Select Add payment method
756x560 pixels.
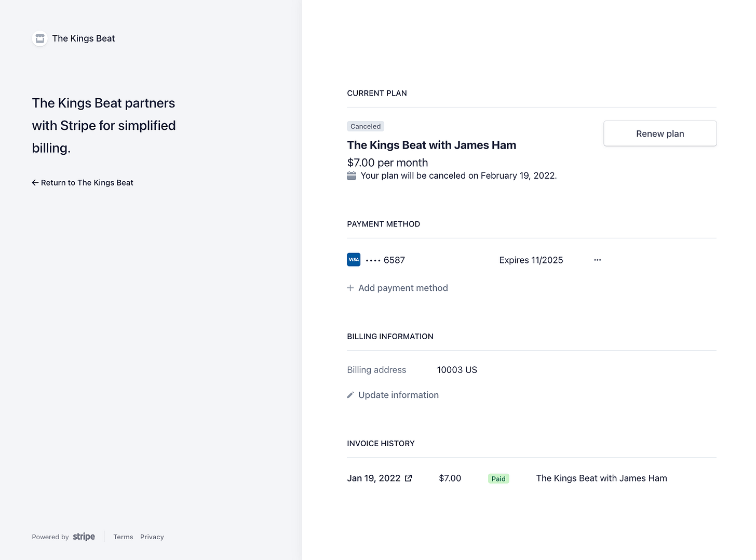[398, 288]
